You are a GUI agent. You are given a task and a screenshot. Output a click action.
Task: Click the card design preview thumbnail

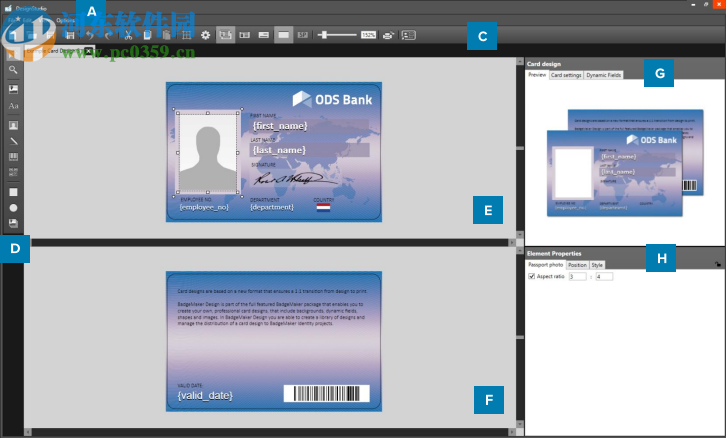tap(625, 163)
